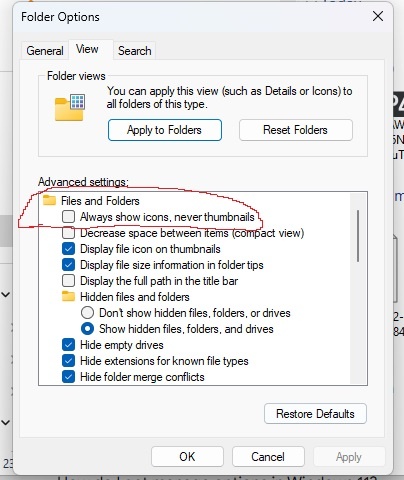Click the Hidden files and folders icon
404x480 pixels.
point(68,297)
